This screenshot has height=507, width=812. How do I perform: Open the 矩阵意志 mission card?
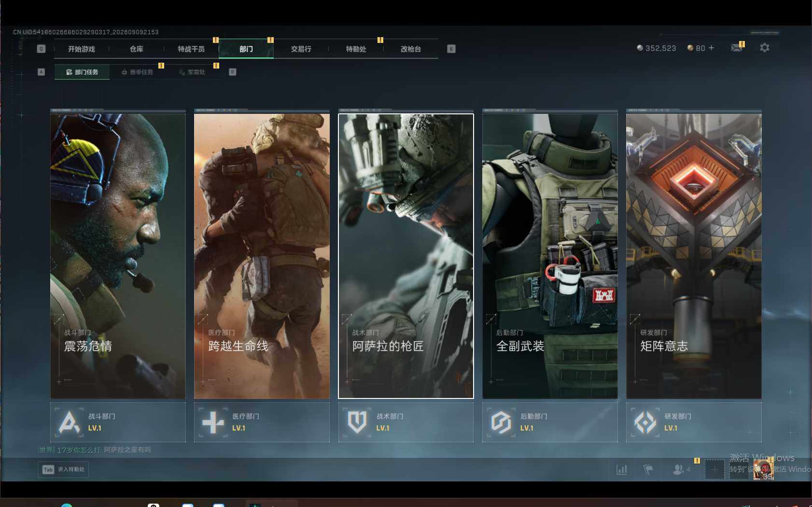coord(694,256)
